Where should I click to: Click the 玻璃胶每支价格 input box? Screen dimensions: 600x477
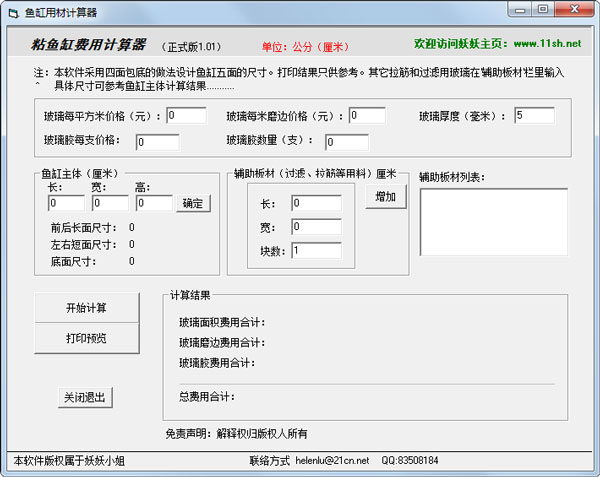click(157, 142)
